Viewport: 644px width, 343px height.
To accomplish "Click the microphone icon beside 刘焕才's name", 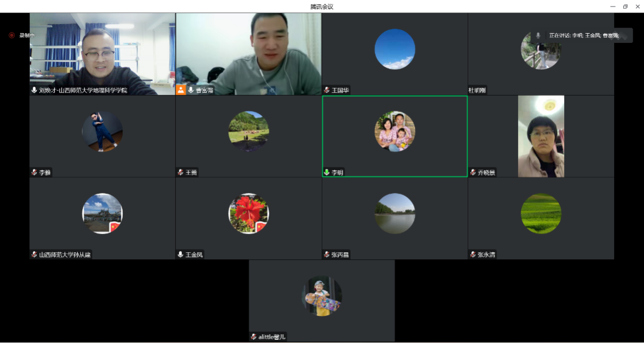I will [34, 90].
